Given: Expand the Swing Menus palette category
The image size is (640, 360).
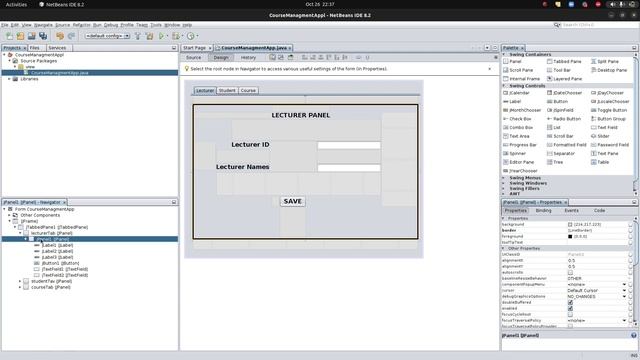Looking at the screenshot, I should (x=503, y=178).
